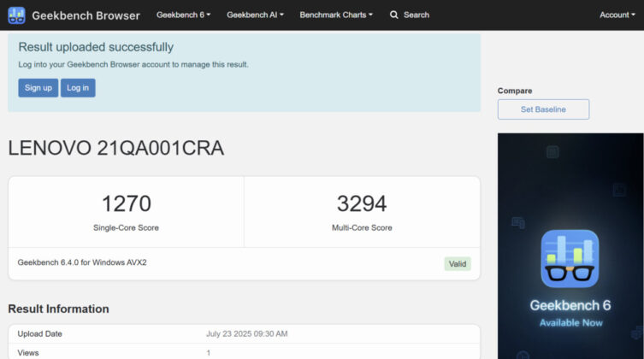Click the Sign up button
Image resolution: width=644 pixels, height=359 pixels.
pos(38,88)
